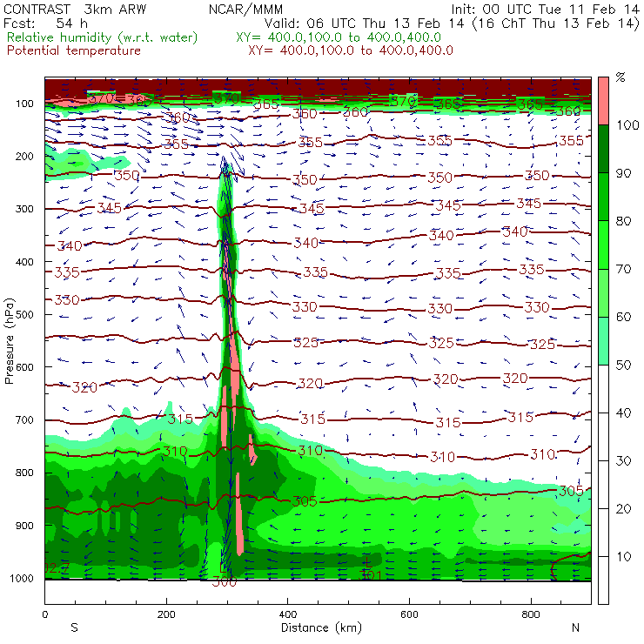This screenshot has height=644, width=644.
Task: Click the red "Potential temperature" legend label
Action: [x=74, y=50]
